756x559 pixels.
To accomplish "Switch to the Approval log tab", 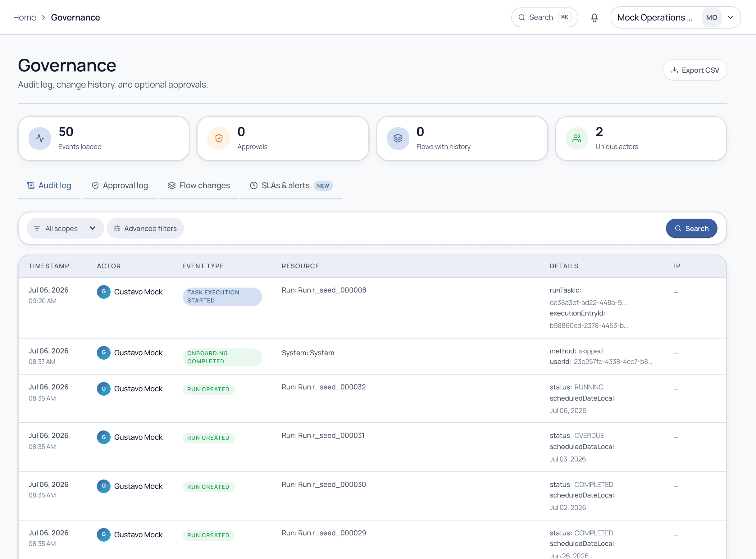I will [x=120, y=185].
